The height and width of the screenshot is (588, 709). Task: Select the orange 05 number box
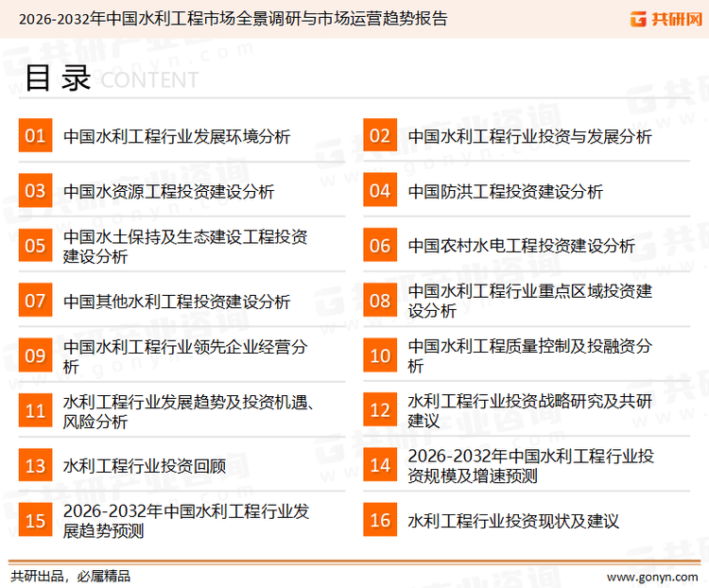tap(35, 246)
